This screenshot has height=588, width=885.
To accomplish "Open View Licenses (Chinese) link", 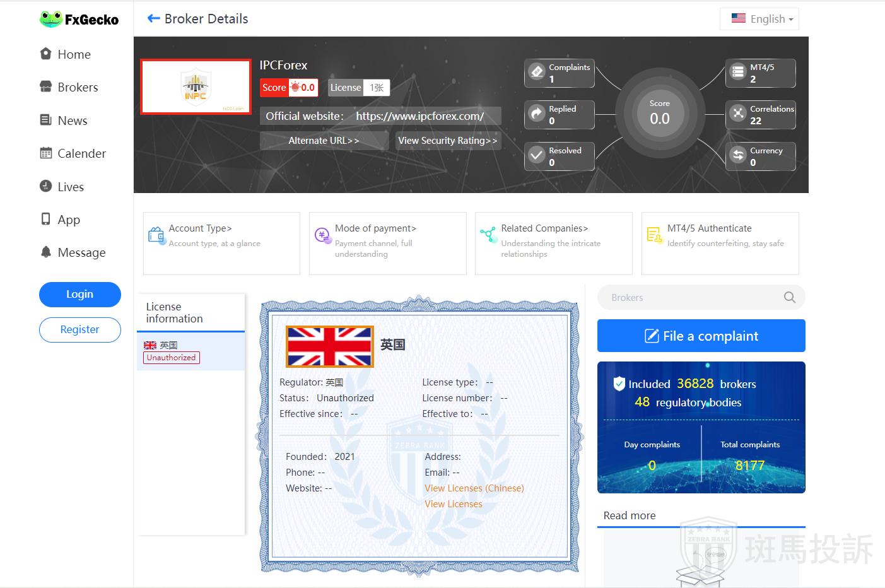I will (474, 488).
